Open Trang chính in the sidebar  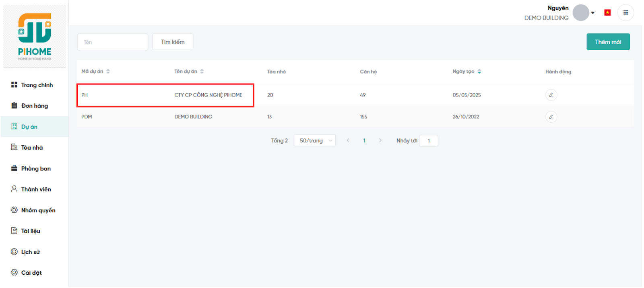point(37,85)
